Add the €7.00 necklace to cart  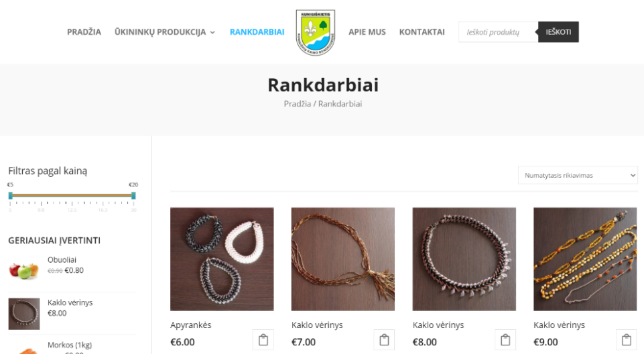click(384, 340)
